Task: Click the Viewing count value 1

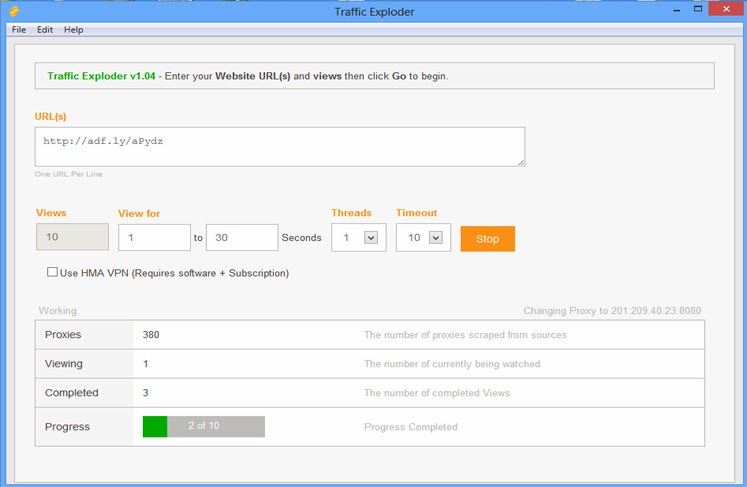Action: (x=145, y=364)
